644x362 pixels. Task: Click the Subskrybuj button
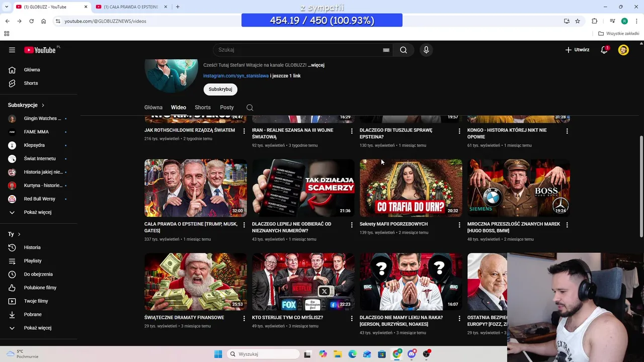[220, 89]
